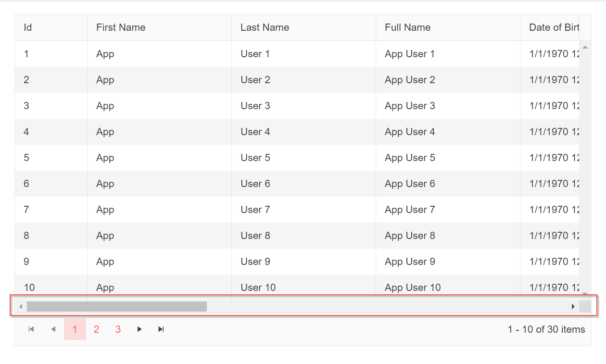Sort by the First Name column header

(x=121, y=27)
